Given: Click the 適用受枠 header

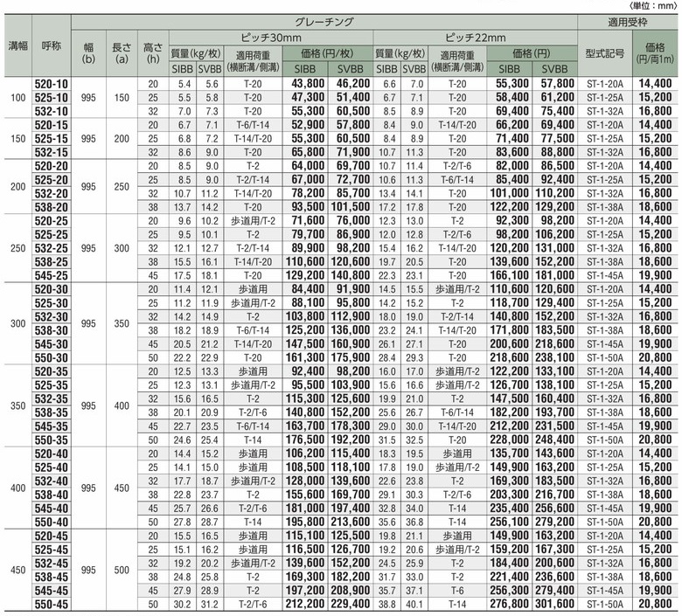Looking at the screenshot, I should (x=627, y=22).
